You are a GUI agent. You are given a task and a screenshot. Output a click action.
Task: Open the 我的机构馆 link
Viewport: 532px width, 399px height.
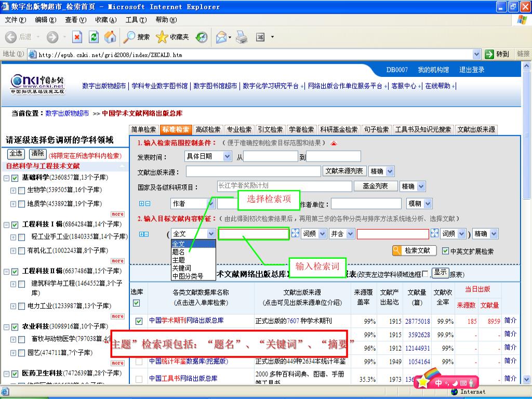click(x=433, y=70)
